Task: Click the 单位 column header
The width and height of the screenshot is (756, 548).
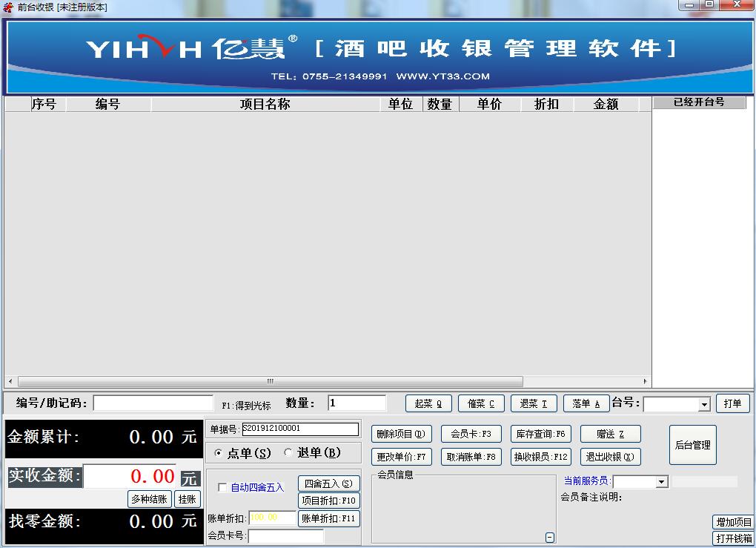Action: (401, 105)
